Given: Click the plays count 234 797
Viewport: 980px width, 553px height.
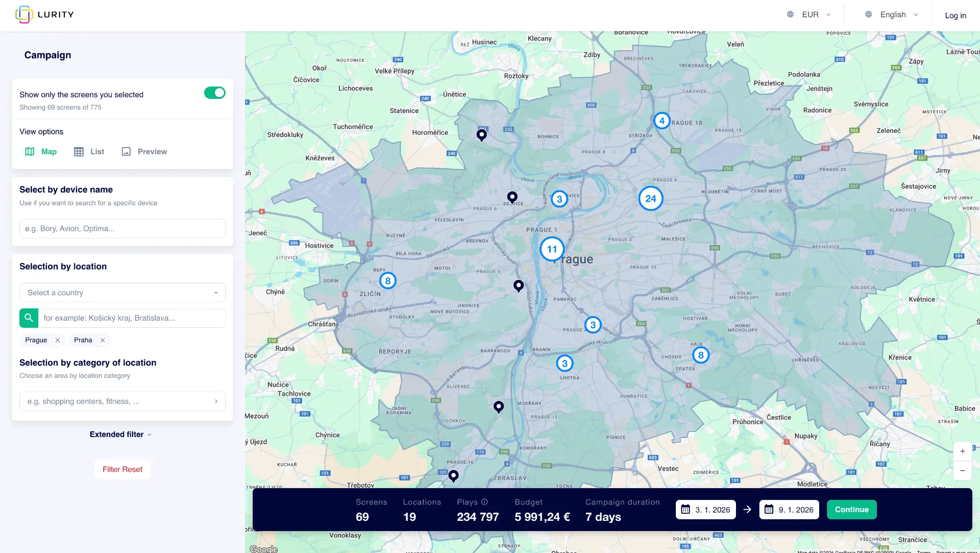Looking at the screenshot, I should click(478, 517).
